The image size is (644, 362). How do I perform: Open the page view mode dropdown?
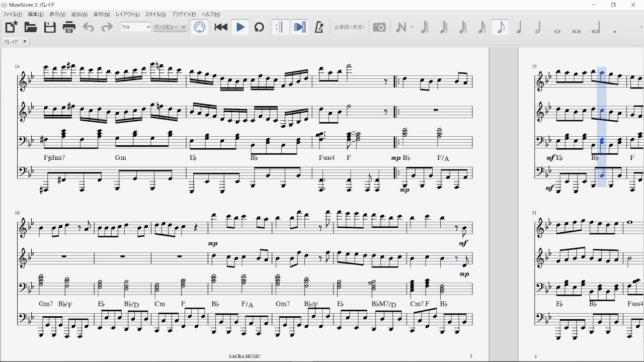[170, 27]
